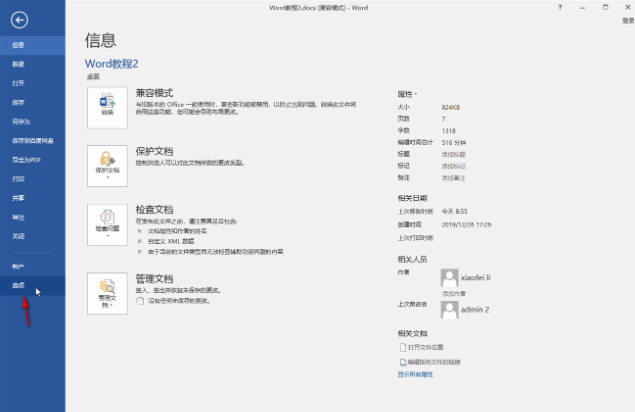The height and width of the screenshot is (412, 635).
Task: Open the Manage Document (管理文档) dropdown button
Action: click(107, 294)
